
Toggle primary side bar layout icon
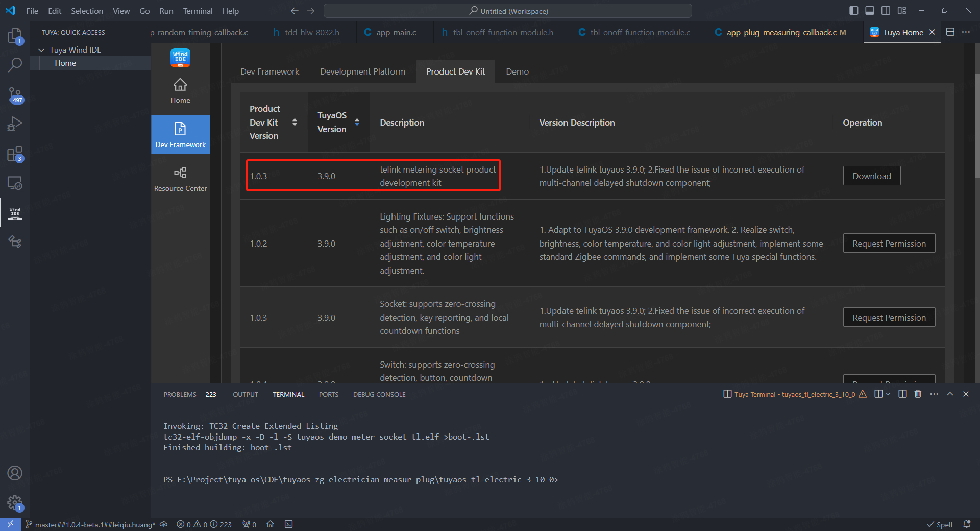coord(853,11)
